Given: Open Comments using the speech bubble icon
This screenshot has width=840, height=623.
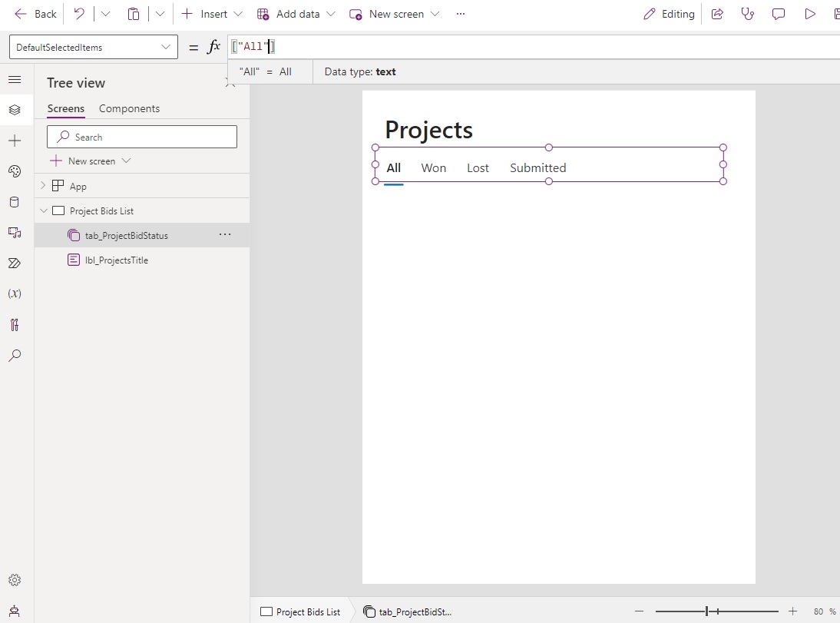Looking at the screenshot, I should click(x=779, y=14).
